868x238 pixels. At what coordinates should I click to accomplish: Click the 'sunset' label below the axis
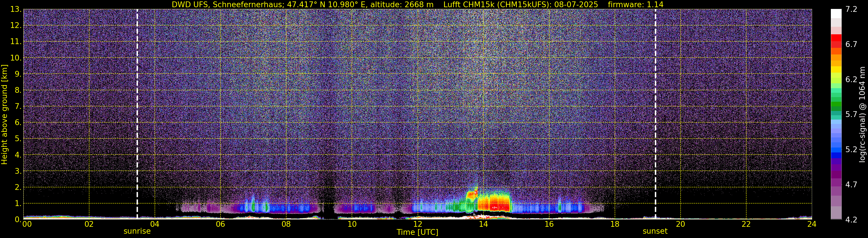[x=655, y=231]
